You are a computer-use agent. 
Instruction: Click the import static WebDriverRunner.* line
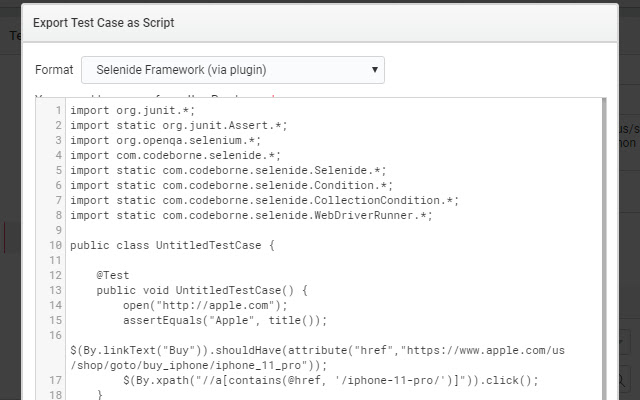coord(251,216)
